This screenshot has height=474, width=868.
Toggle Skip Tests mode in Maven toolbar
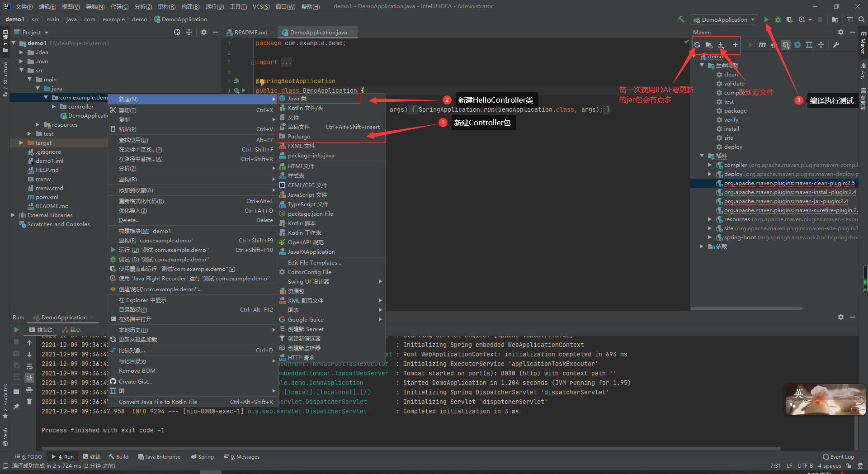pos(774,45)
